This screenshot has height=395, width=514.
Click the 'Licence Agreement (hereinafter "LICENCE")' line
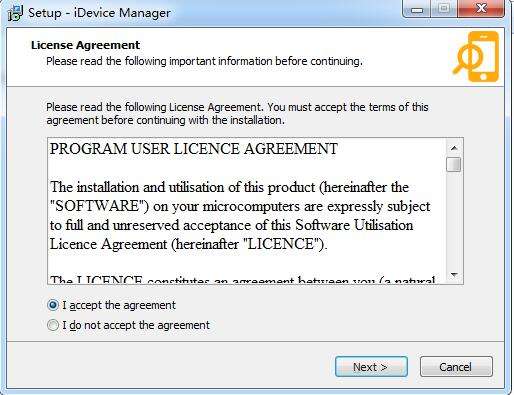pos(189,244)
